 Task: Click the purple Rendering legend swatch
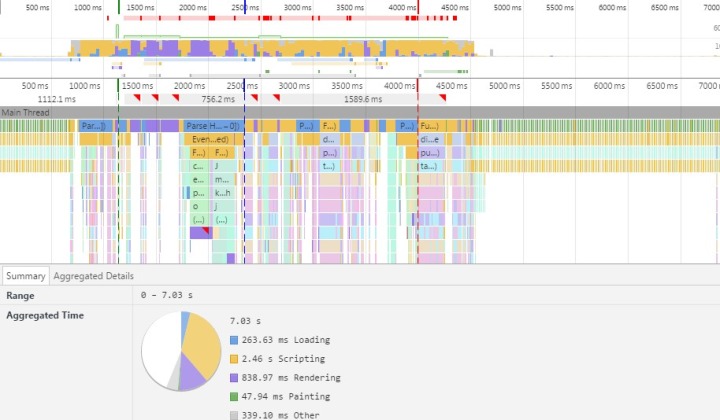(234, 378)
